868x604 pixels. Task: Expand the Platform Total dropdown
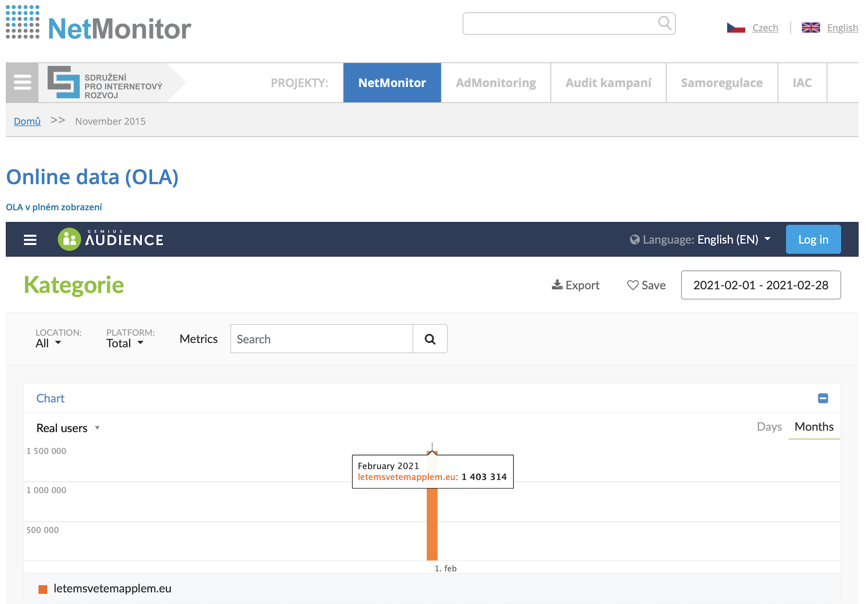point(125,343)
